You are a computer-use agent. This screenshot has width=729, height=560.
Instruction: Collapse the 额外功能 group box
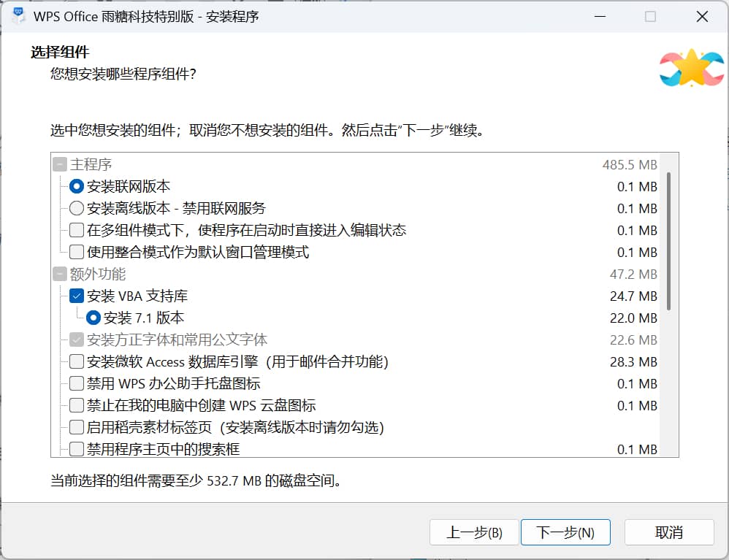click(59, 275)
